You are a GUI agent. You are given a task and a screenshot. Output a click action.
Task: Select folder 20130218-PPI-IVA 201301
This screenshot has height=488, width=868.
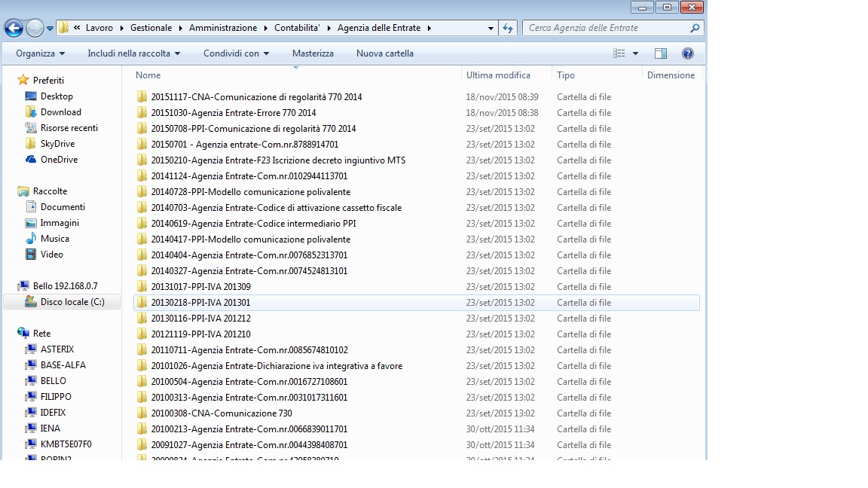click(200, 303)
